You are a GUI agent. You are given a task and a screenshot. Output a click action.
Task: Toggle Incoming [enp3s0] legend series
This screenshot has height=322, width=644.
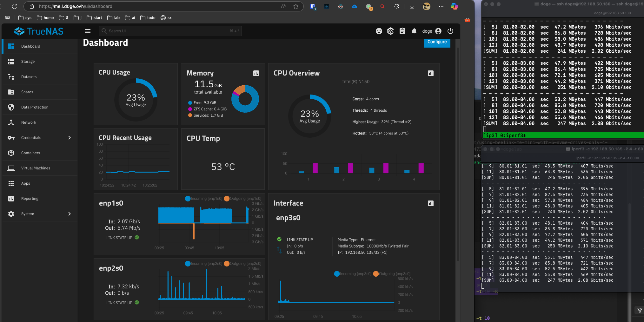point(353,274)
